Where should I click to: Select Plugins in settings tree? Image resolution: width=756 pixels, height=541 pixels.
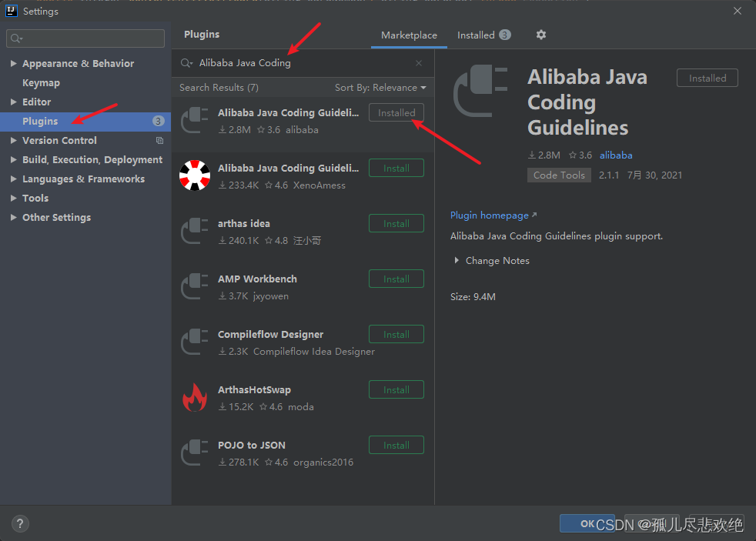click(85, 122)
